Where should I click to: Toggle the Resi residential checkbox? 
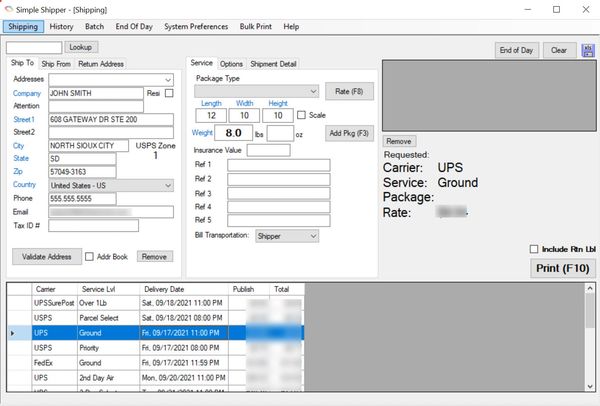(x=169, y=93)
